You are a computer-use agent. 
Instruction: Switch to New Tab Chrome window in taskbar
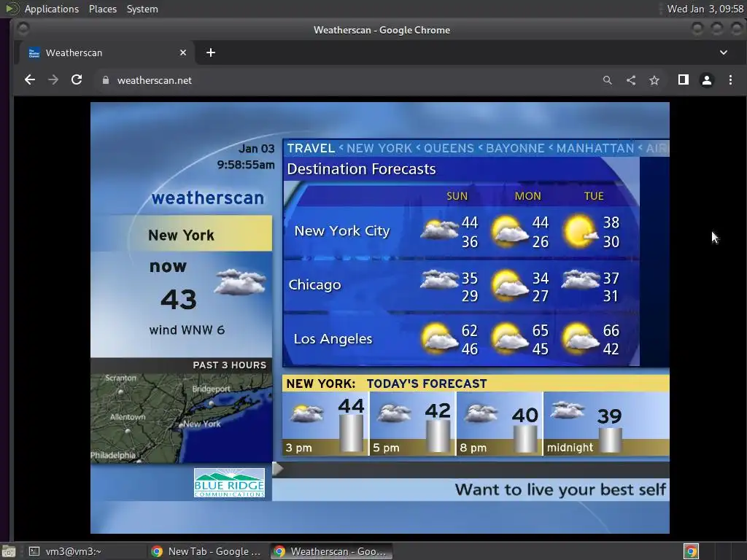(207, 551)
